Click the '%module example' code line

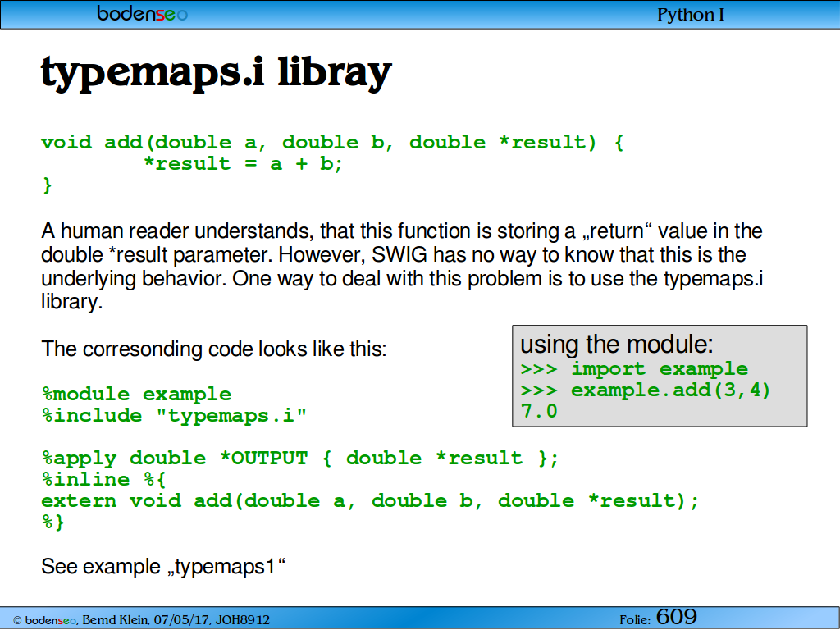pos(137,395)
